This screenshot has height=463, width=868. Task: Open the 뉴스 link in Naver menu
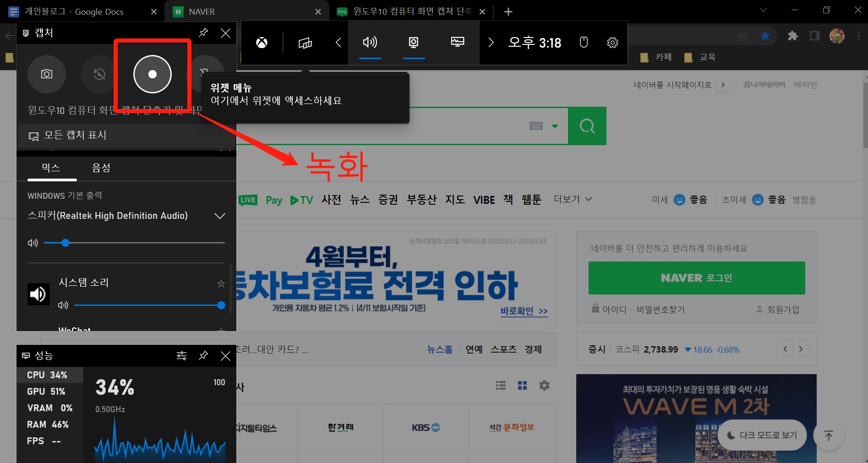click(x=360, y=200)
